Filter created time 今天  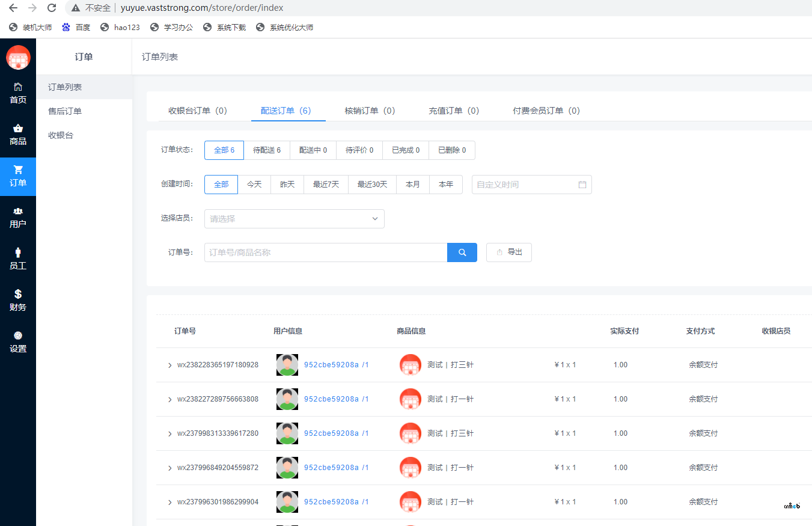255,185
